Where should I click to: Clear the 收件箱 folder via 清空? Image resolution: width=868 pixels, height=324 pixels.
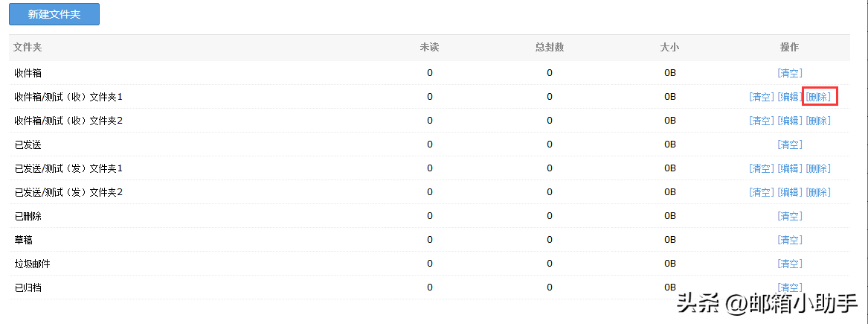(789, 73)
